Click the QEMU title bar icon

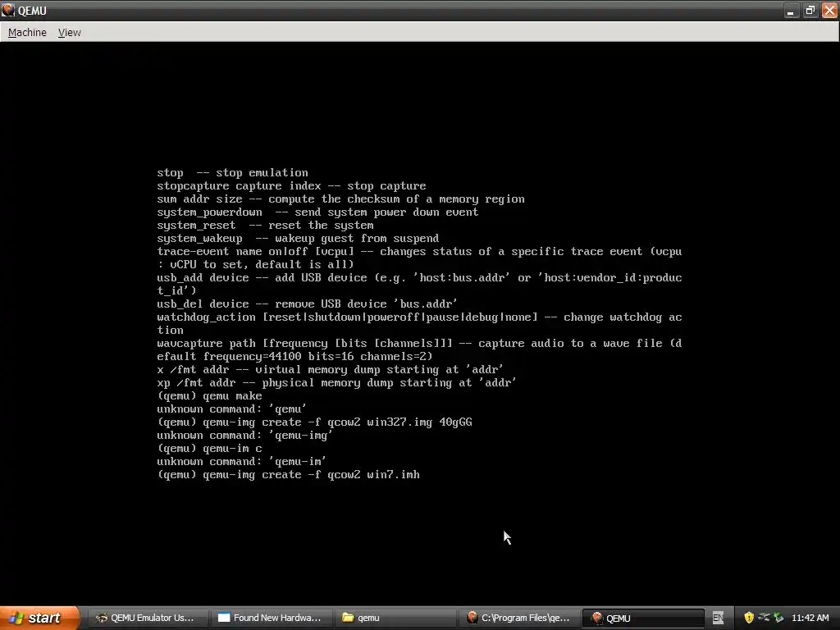(x=7, y=10)
